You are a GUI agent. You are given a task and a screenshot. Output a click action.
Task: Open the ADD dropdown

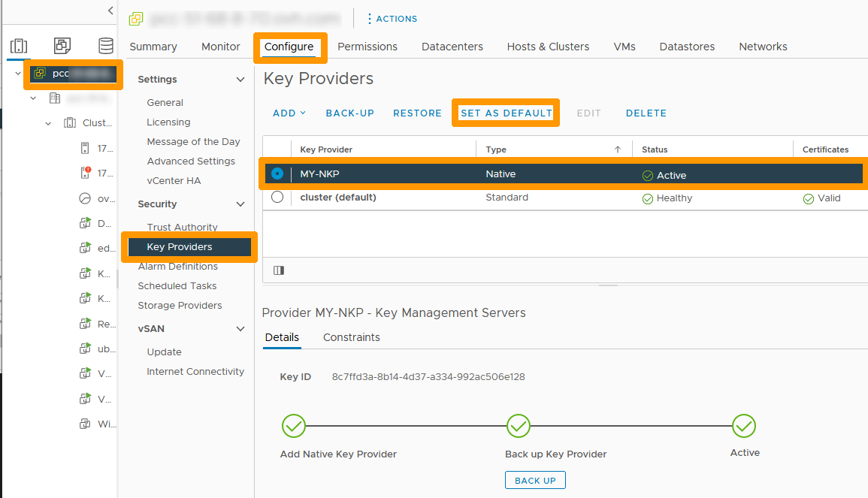click(x=288, y=113)
